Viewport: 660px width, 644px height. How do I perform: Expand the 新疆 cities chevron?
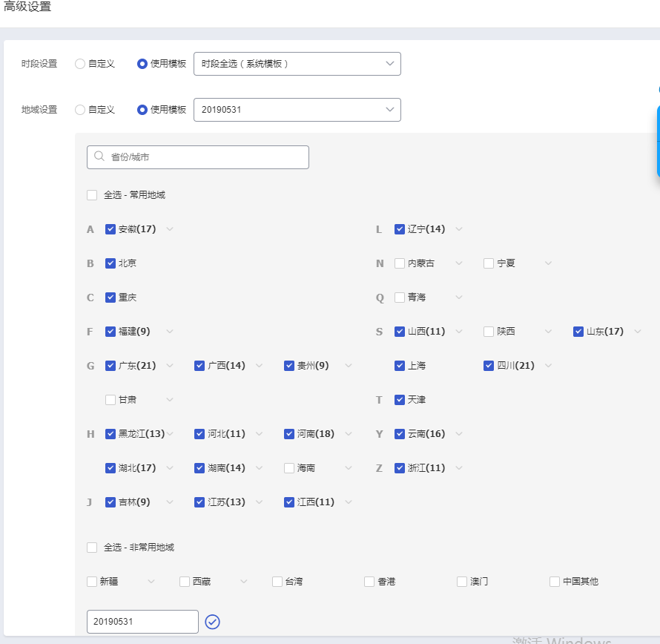[151, 582]
